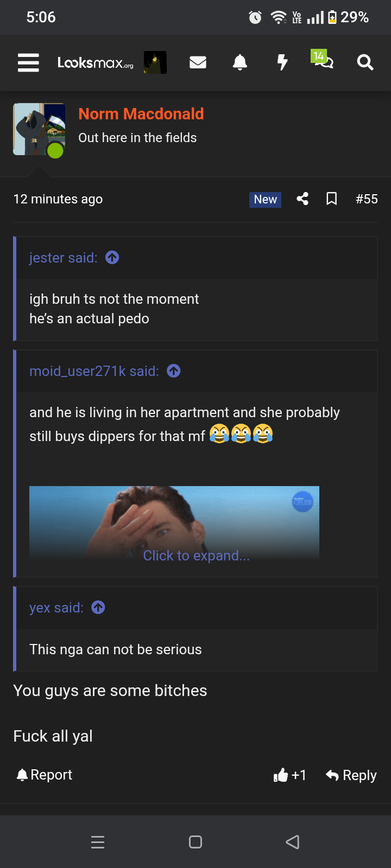Screen dimensions: 391x868
Task: Bookmark this post
Action: pos(331,199)
